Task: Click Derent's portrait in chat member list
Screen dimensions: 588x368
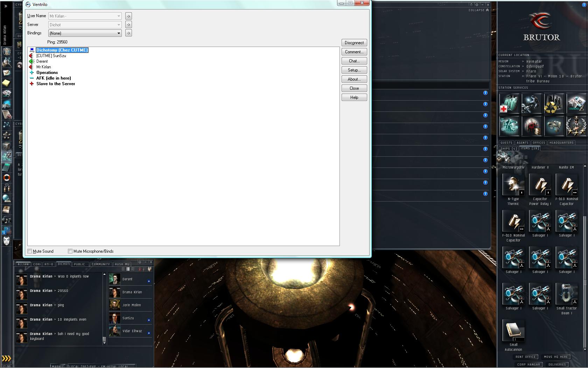Action: click(115, 279)
